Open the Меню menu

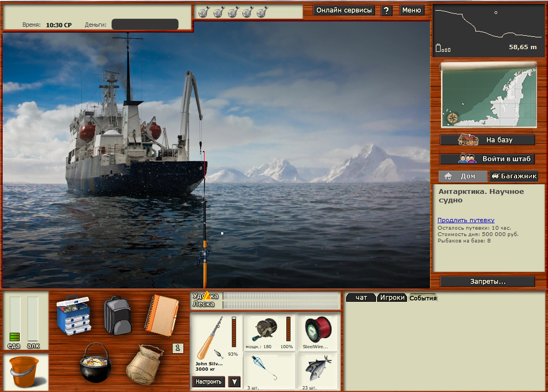point(411,10)
